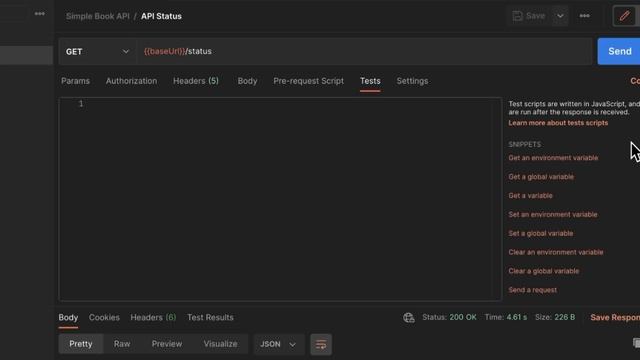Click the Time 4.61 s value
Image resolution: width=640 pixels, height=360 pixels.
click(x=516, y=317)
